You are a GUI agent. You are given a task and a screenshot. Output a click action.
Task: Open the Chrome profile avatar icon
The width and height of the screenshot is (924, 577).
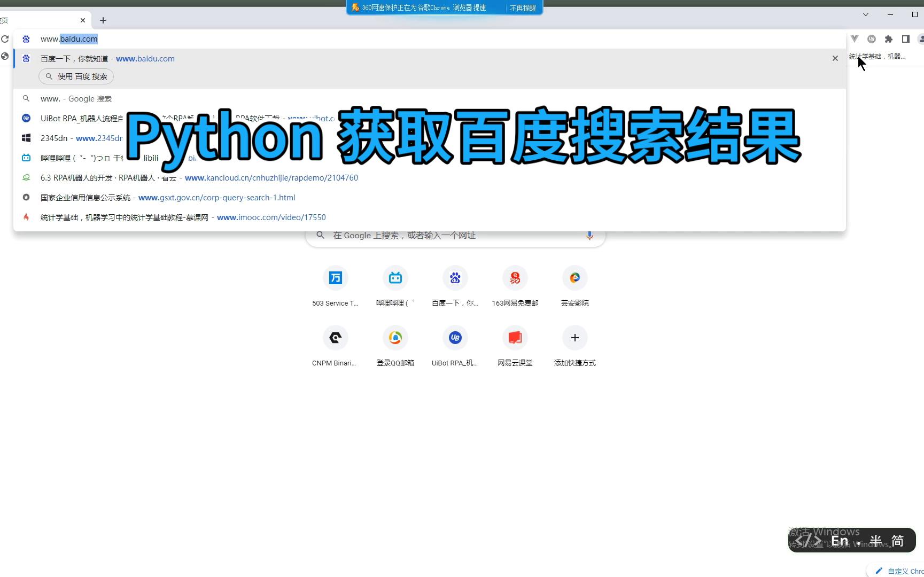click(x=921, y=39)
